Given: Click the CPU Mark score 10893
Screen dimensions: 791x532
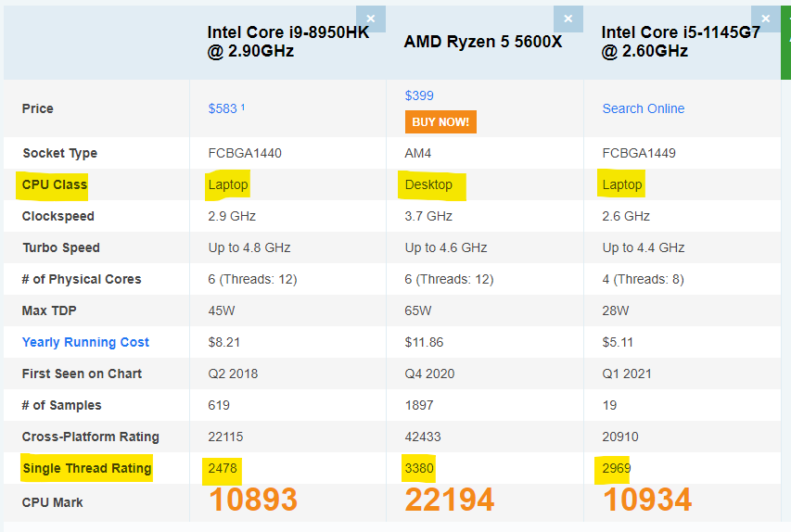Looking at the screenshot, I should click(252, 500).
